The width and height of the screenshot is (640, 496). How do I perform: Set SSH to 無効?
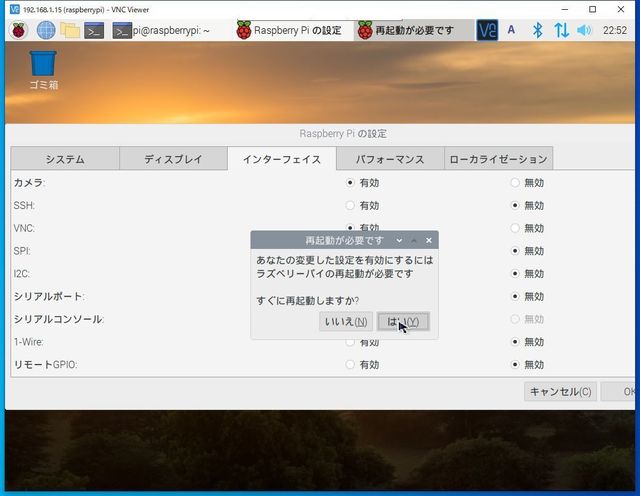point(515,205)
